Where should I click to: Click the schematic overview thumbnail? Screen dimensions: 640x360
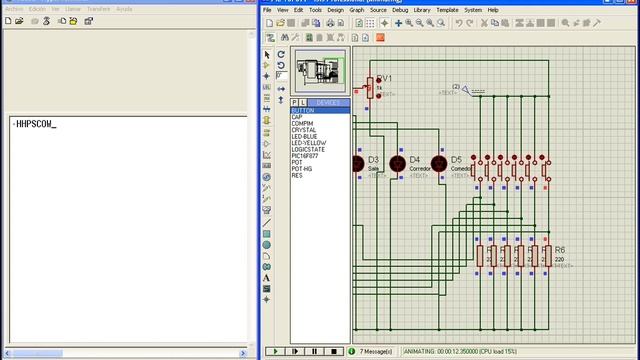(320, 71)
